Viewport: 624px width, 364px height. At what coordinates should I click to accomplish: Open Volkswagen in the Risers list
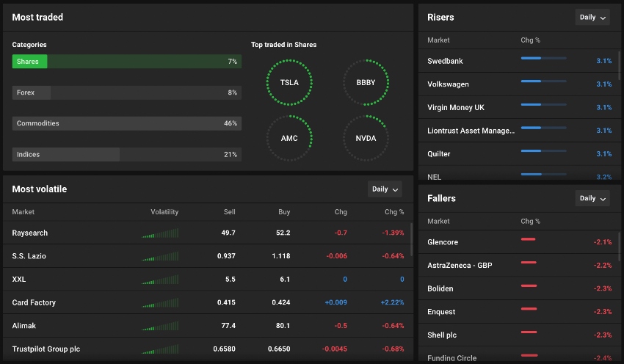click(x=519, y=84)
